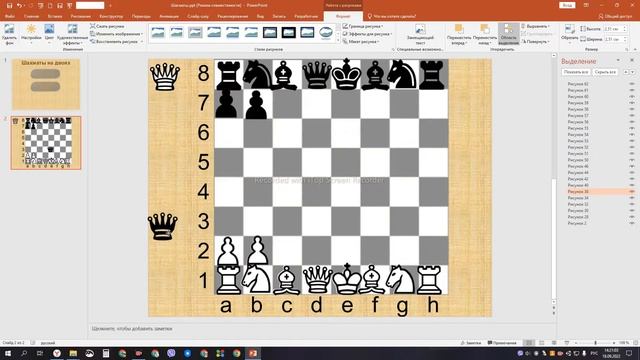Image resolution: width=640 pixels, height=360 pixels.
Task: Switch to the Анимация (Animations) tab
Action: click(169, 16)
